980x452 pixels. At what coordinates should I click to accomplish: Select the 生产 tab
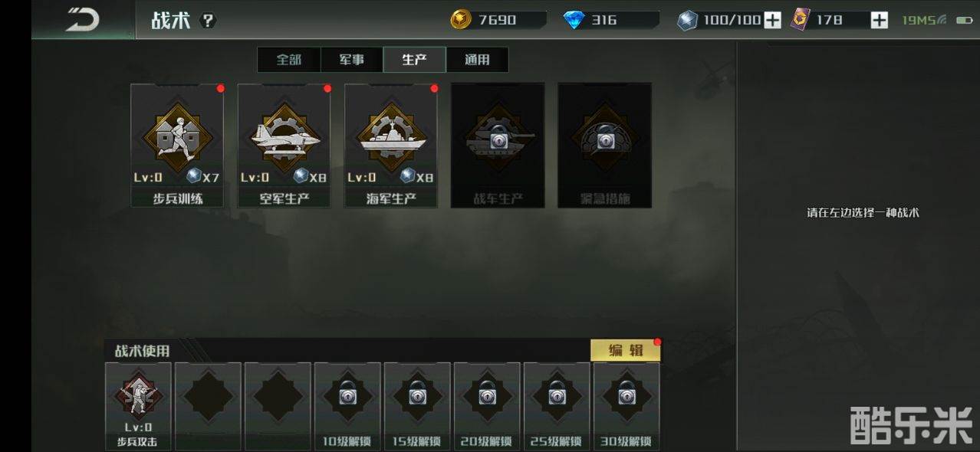click(414, 60)
